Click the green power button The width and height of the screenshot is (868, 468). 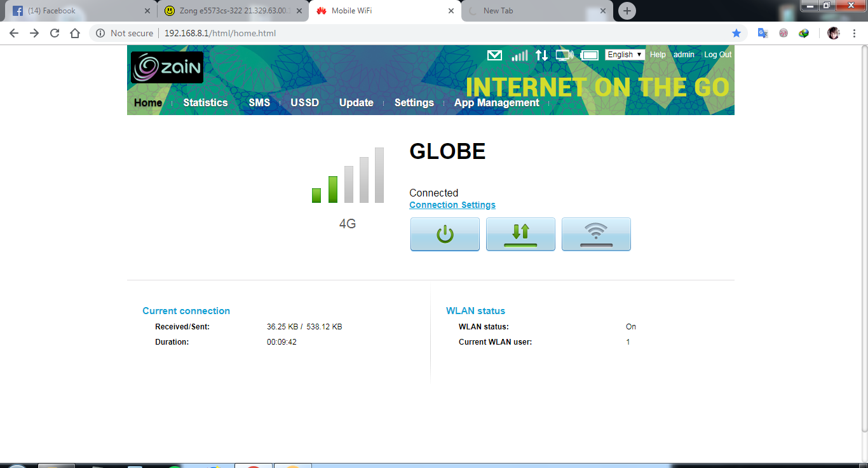445,234
